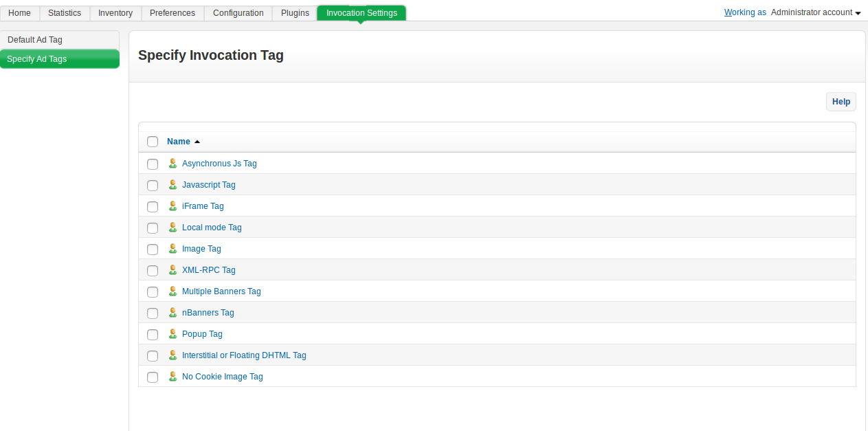Toggle the Name column sort arrow
This screenshot has height=431, width=868.
point(197,142)
